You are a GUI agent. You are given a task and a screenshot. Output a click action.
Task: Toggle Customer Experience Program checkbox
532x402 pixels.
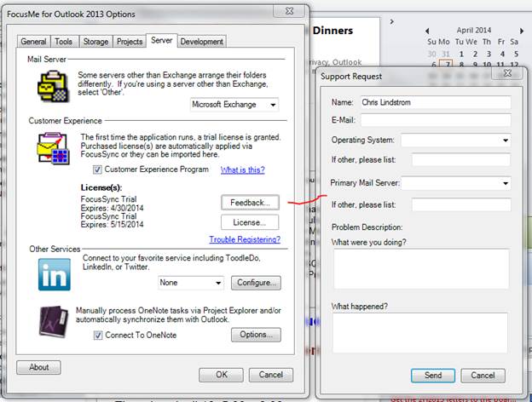(97, 169)
